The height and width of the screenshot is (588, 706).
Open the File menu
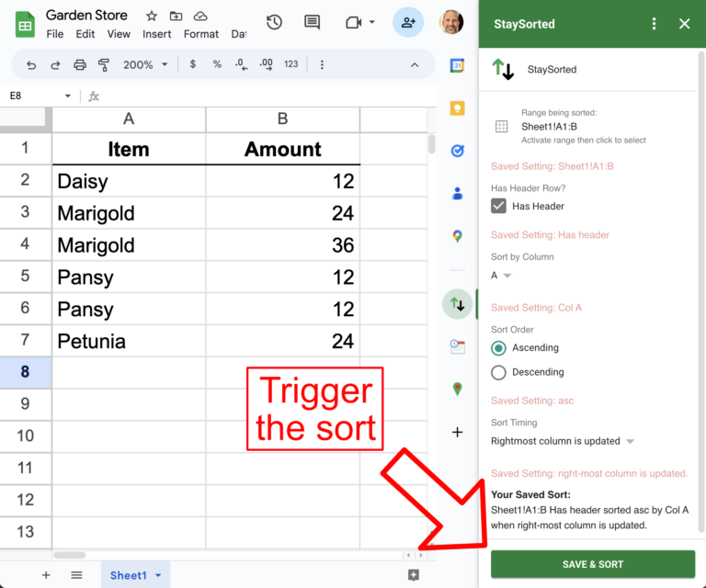pyautogui.click(x=55, y=34)
